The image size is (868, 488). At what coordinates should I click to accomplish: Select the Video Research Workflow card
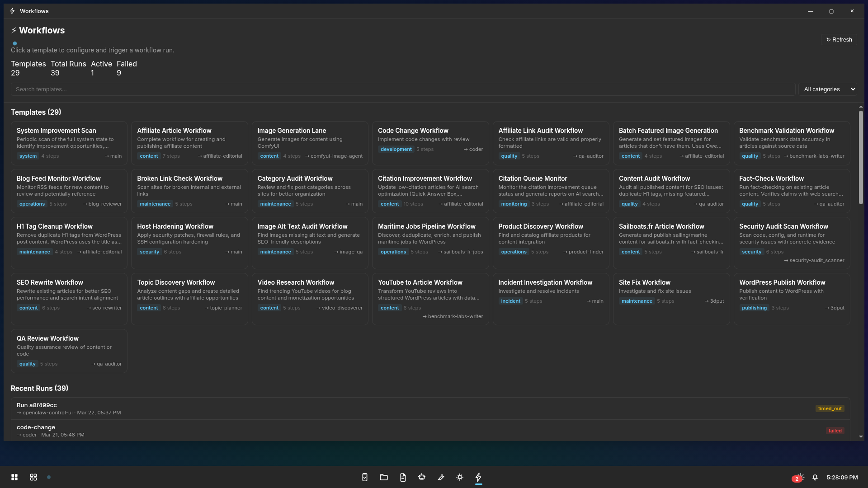pos(310,299)
